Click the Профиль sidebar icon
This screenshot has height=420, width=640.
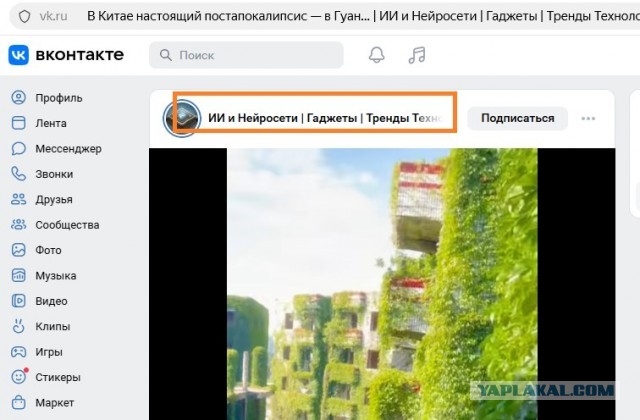pyautogui.click(x=18, y=98)
